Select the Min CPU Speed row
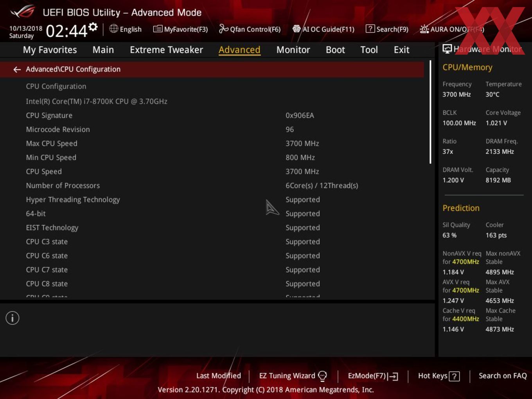Image resolution: width=532 pixels, height=399 pixels. click(212, 158)
